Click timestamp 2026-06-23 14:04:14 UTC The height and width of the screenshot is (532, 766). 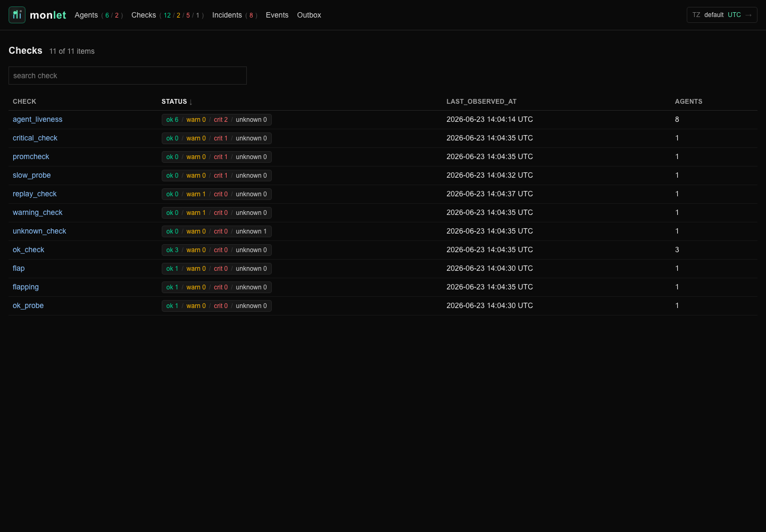489,119
